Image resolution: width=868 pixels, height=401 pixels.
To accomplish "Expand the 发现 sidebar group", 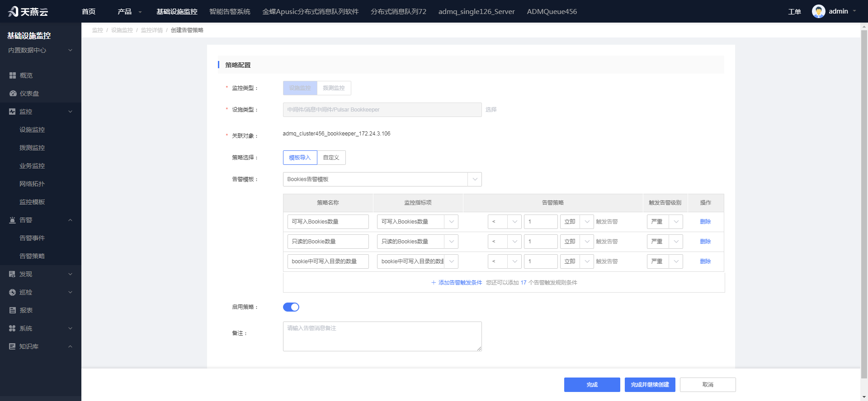I will pyautogui.click(x=70, y=274).
